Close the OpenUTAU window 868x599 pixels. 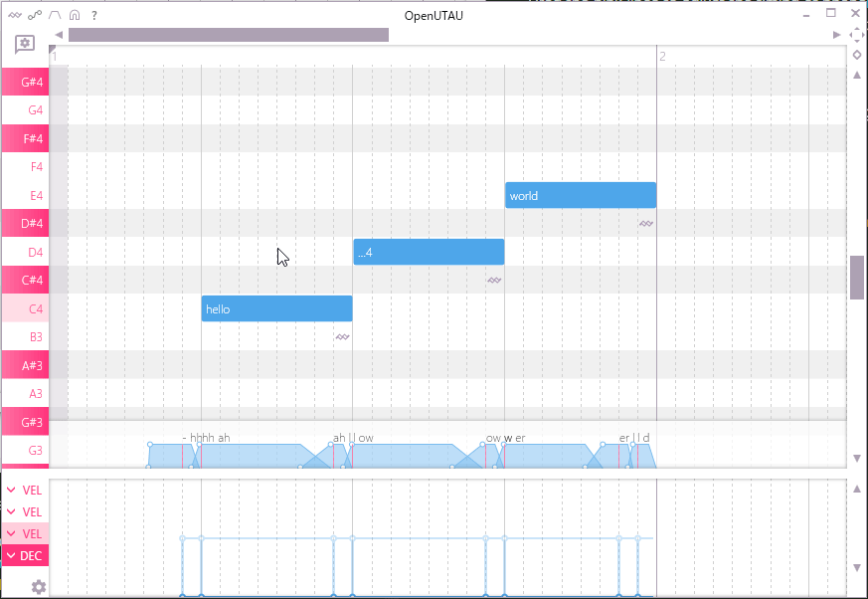(855, 13)
